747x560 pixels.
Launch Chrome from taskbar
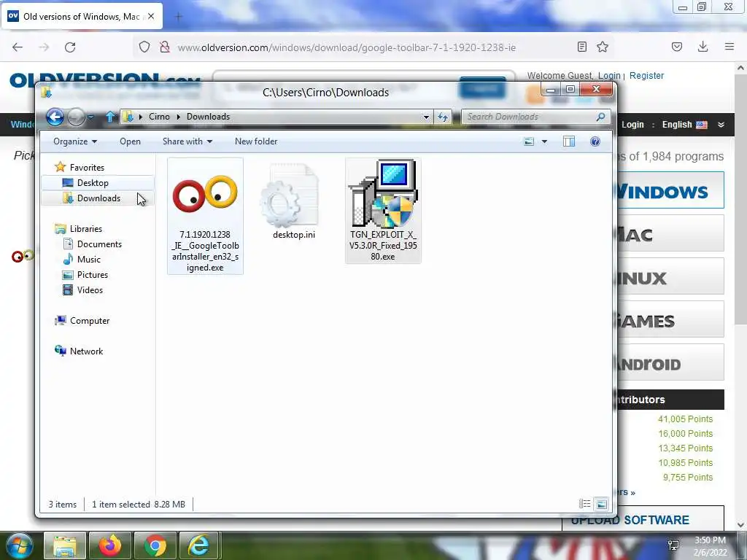pyautogui.click(x=155, y=545)
